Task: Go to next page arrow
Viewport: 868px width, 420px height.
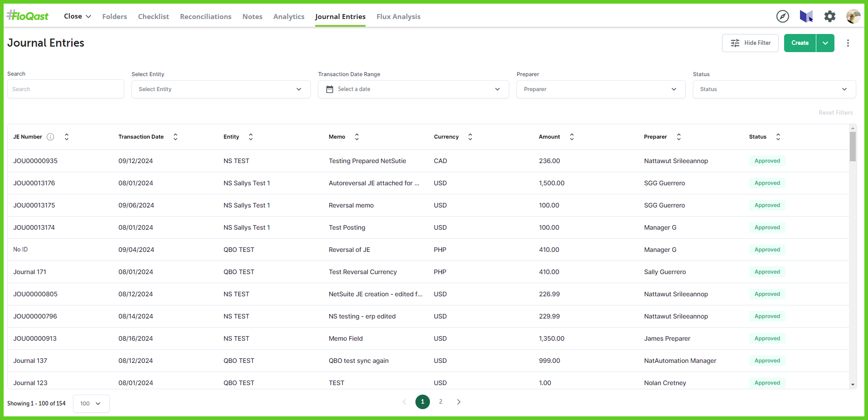Action: [458, 402]
